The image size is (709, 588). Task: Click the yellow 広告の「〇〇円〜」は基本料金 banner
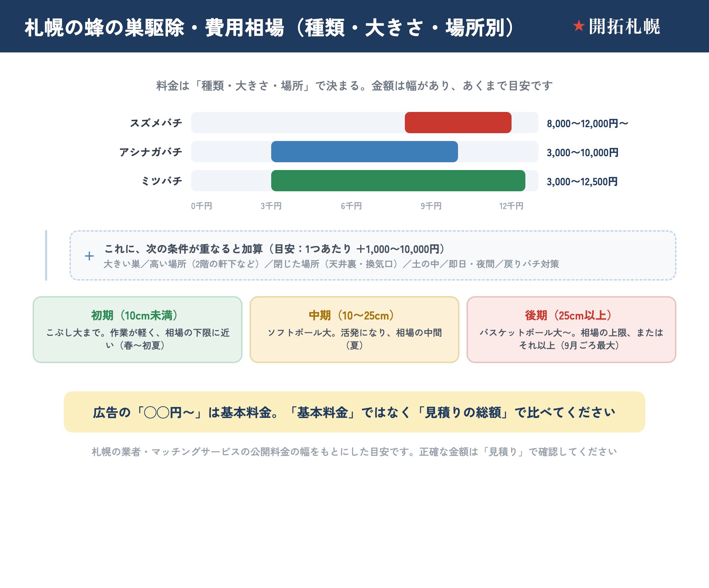pyautogui.click(x=354, y=412)
